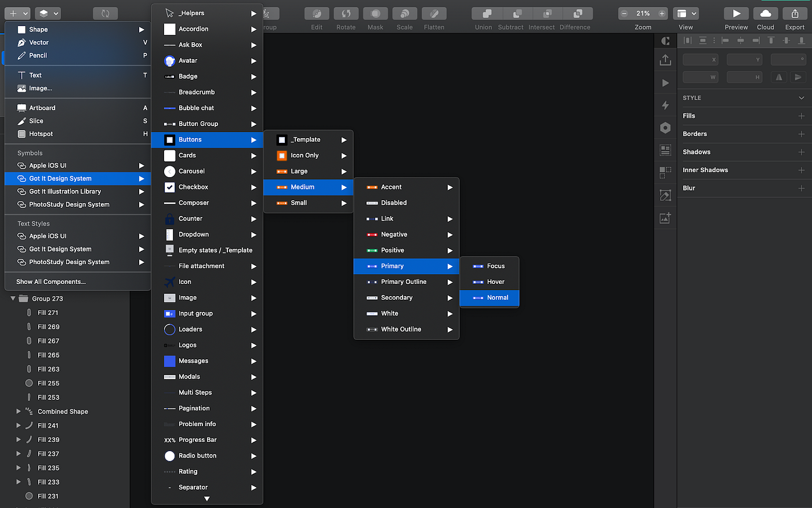Click the Union boolean operation icon

click(487, 13)
